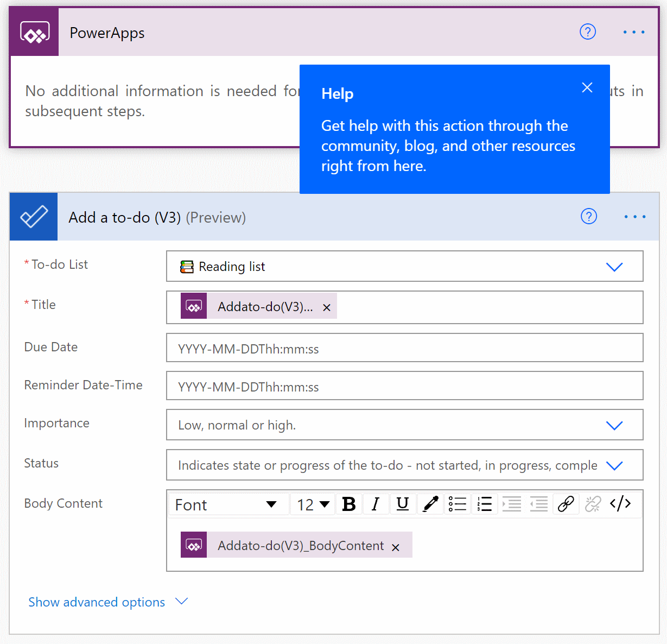Viewport: 667px width, 644px height.
Task: Click the Body Content label
Action: click(x=63, y=503)
